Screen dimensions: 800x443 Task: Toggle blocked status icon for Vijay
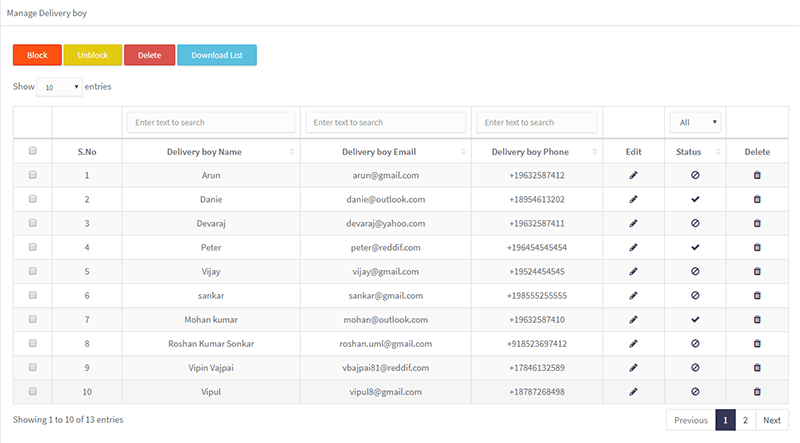click(695, 272)
